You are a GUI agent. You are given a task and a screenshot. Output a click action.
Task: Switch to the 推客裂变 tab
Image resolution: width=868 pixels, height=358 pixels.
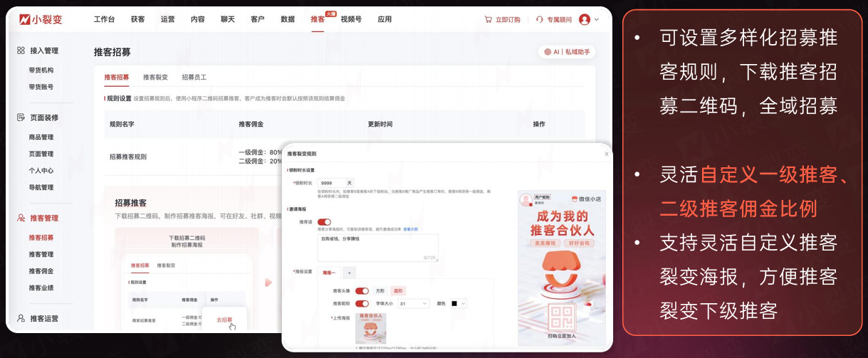point(155,77)
